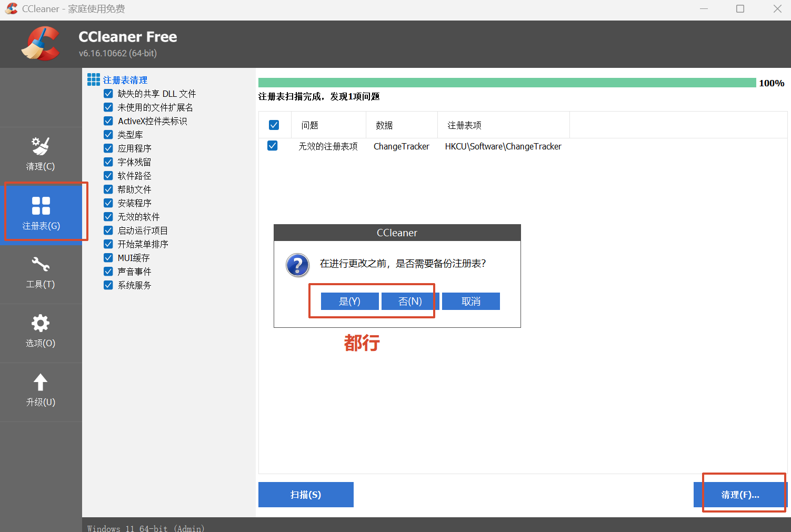The width and height of the screenshot is (791, 532).
Task: Click the 注册表清理 grid icon
Action: click(x=94, y=79)
